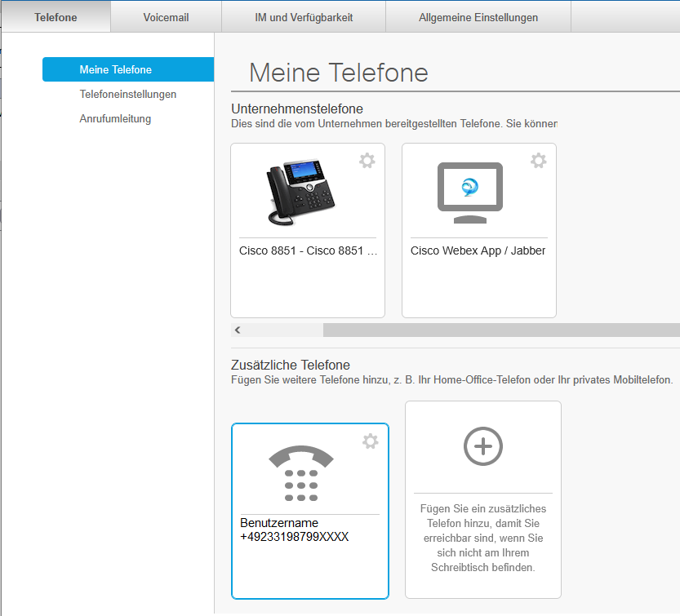Image resolution: width=680 pixels, height=616 pixels.
Task: Open the IM und Verfügbarkeit tab
Action: click(x=303, y=17)
